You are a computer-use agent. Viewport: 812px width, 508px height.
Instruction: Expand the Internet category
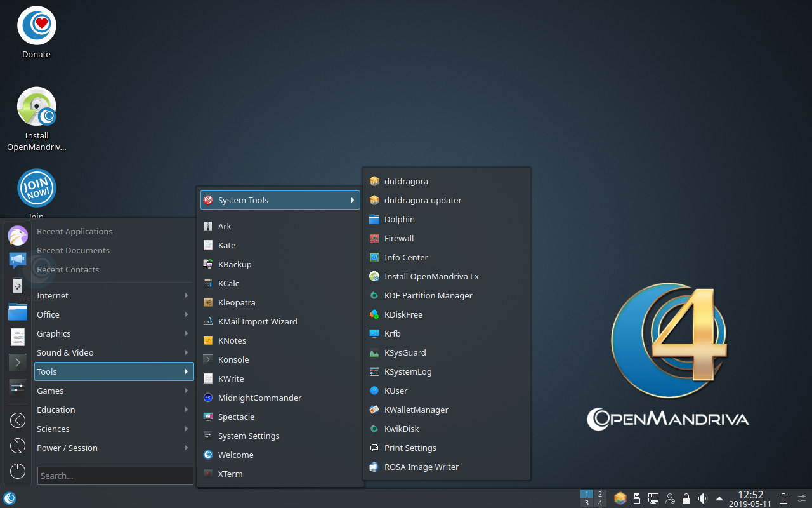pos(114,295)
